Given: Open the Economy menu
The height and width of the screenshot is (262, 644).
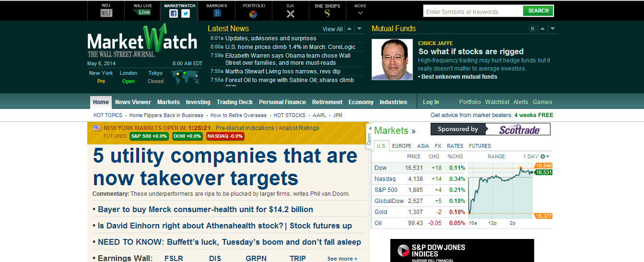Looking at the screenshot, I should pos(361,102).
